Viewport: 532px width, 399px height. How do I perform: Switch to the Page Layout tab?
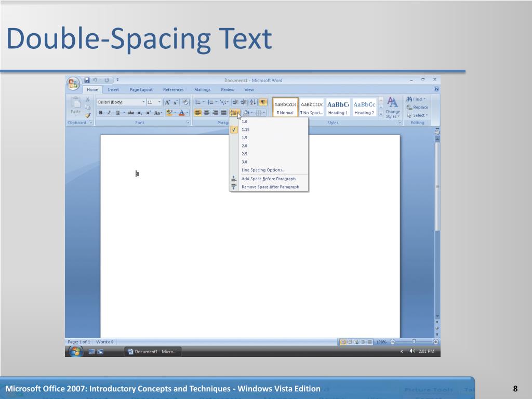click(x=141, y=89)
